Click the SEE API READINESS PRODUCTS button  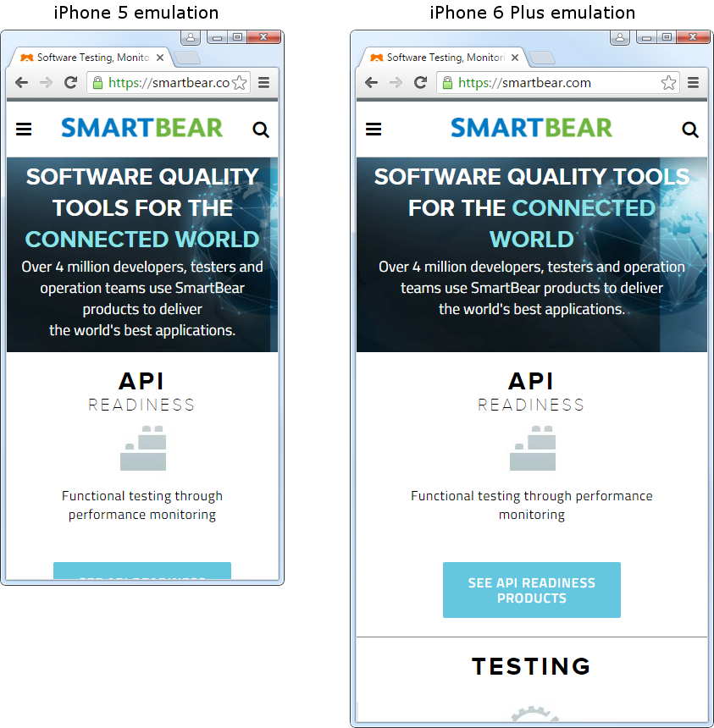tap(531, 590)
